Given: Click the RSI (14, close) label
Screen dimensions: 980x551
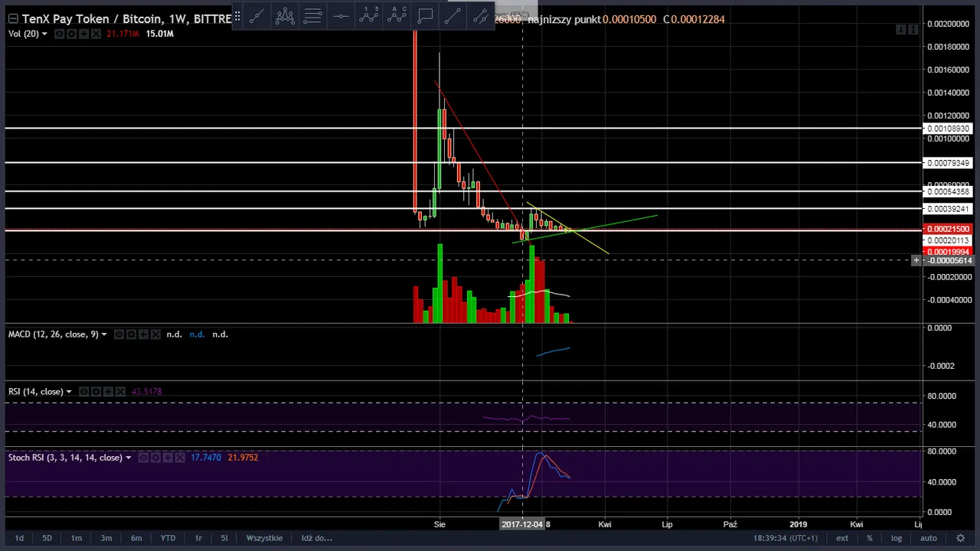Looking at the screenshot, I should click(35, 392).
